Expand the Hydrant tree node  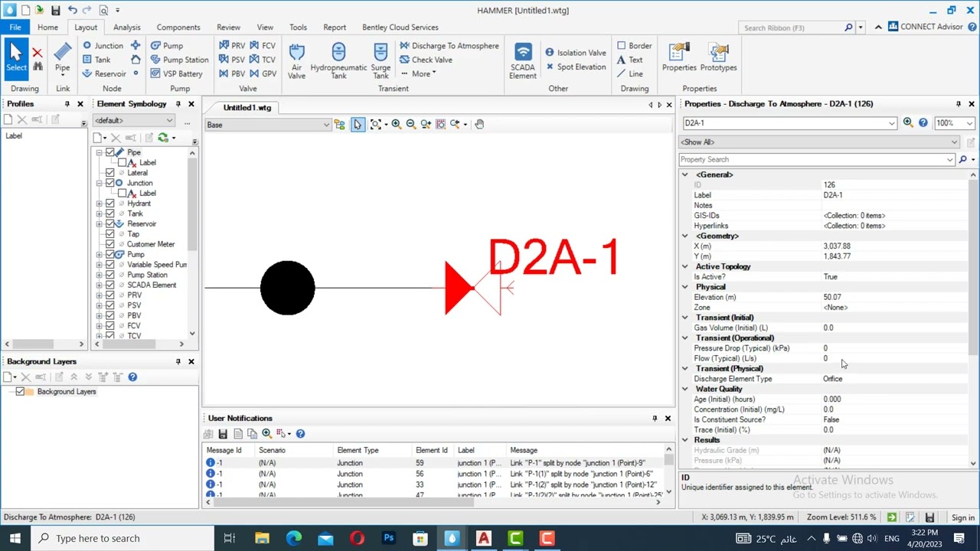[99, 204]
